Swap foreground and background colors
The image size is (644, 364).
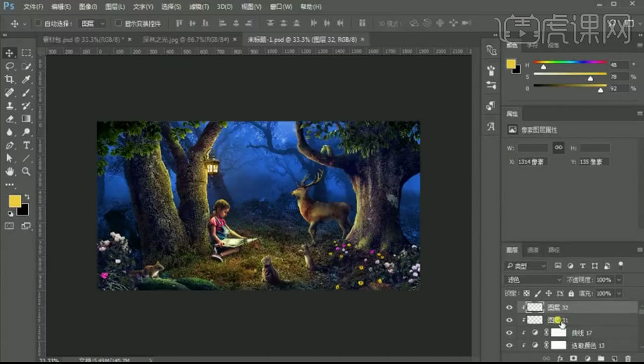[x=27, y=197]
